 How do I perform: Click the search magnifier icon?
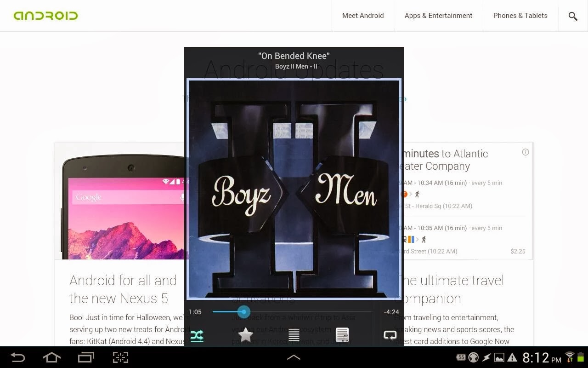[573, 16]
